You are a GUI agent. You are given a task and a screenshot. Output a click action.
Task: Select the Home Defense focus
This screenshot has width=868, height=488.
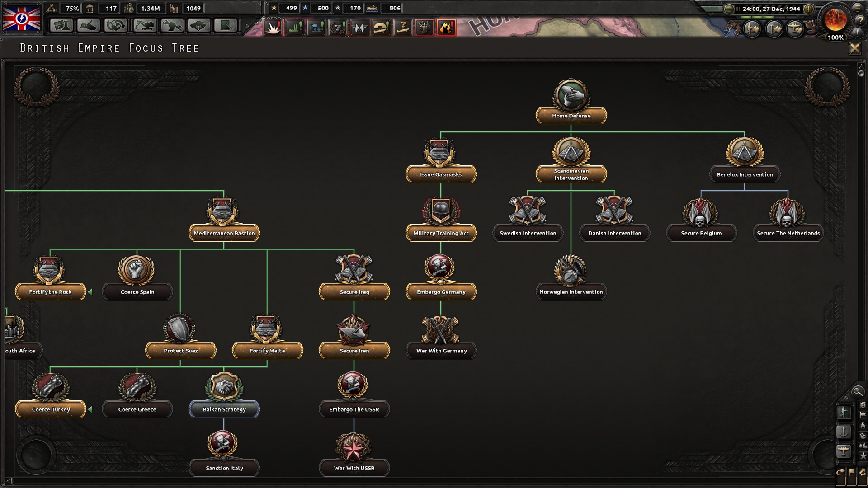(x=571, y=116)
